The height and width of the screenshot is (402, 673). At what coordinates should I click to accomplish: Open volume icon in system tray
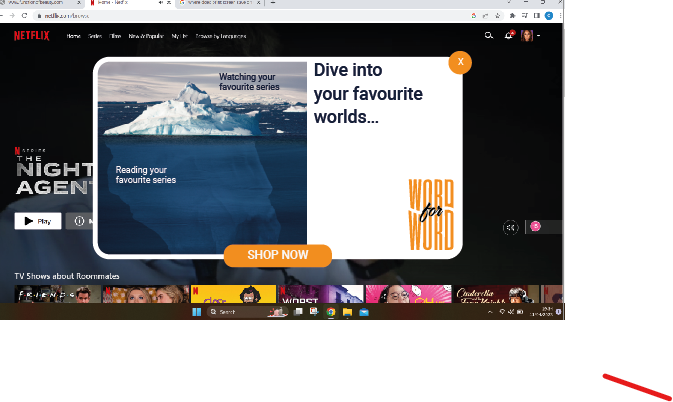click(511, 312)
